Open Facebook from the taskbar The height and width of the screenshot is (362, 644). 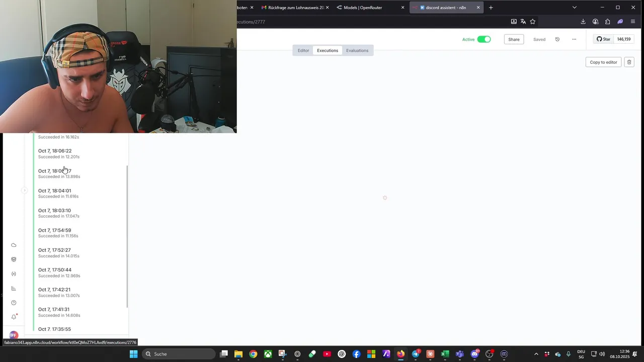(356, 354)
